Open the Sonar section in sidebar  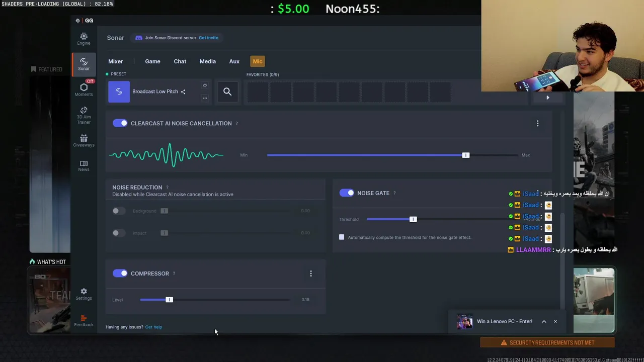coord(84,64)
